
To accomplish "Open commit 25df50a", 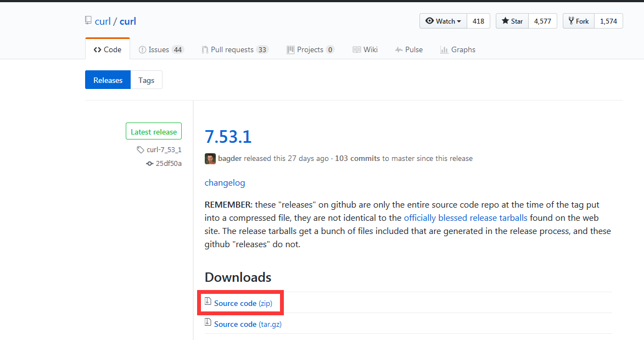I will tap(169, 163).
